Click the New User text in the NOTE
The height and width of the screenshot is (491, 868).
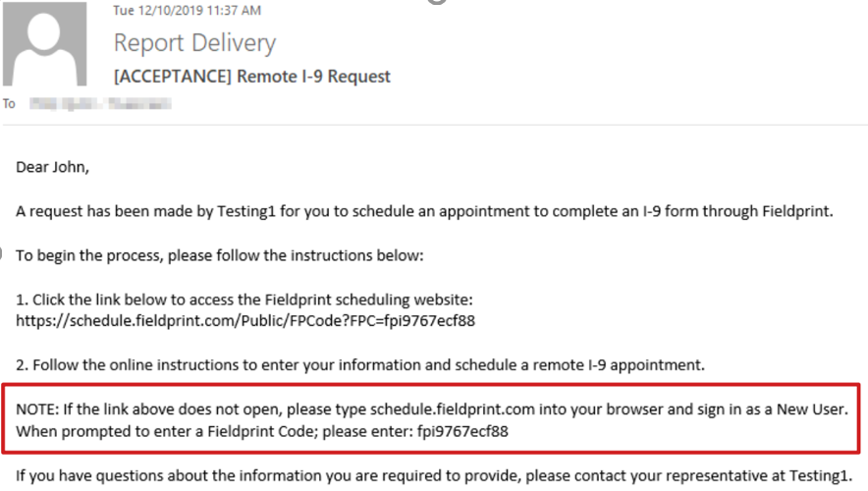811,409
